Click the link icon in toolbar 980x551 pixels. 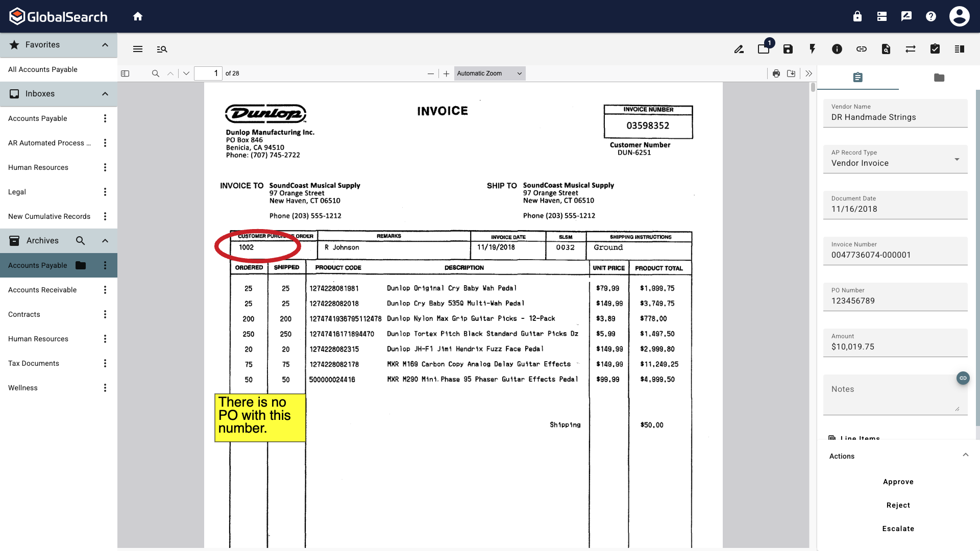tap(862, 49)
